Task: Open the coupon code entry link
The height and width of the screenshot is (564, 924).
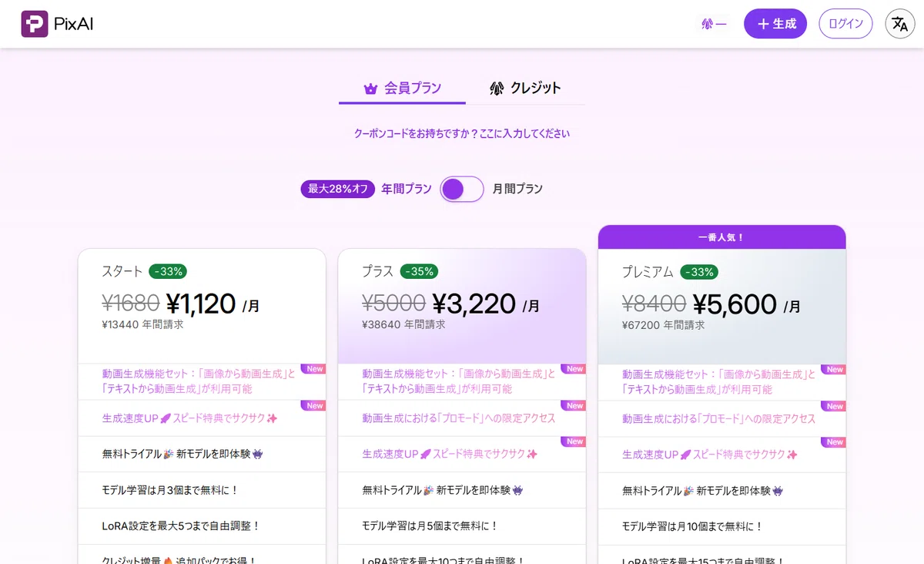Action: click(x=462, y=133)
